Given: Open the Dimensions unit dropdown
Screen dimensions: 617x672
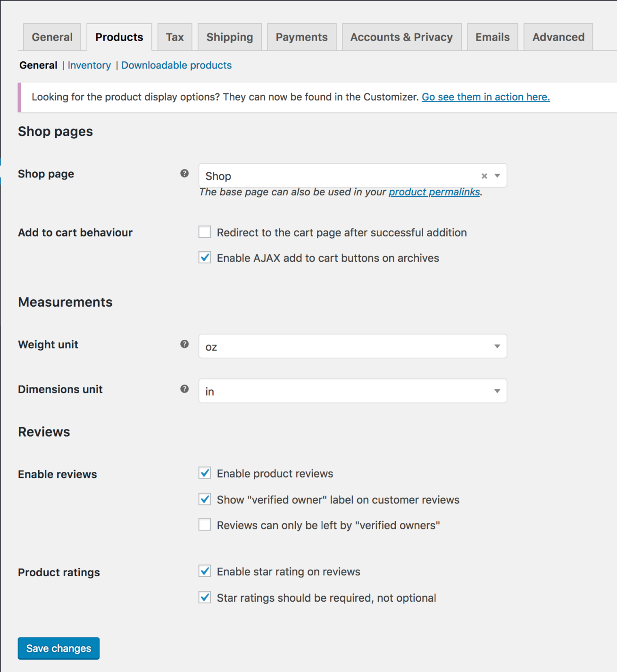Looking at the screenshot, I should tap(496, 391).
